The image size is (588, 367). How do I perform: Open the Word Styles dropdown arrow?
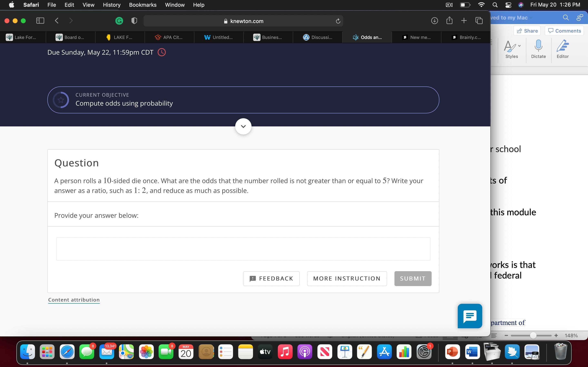[519, 46]
